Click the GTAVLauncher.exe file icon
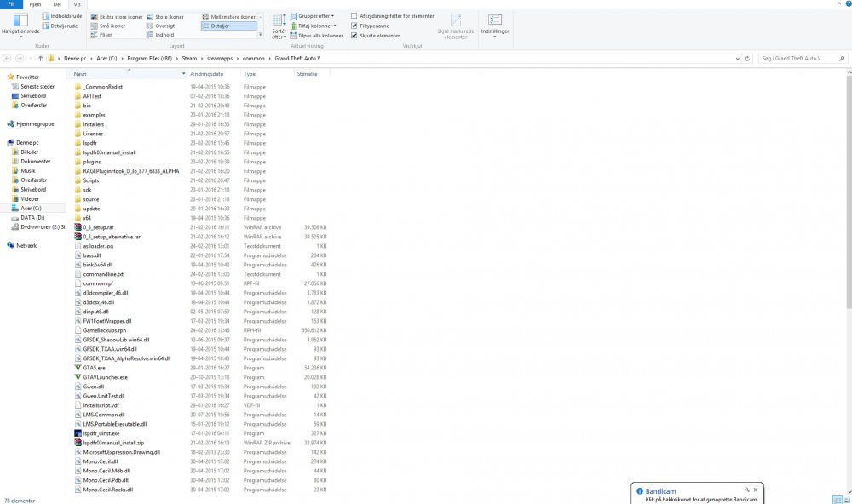The height and width of the screenshot is (504, 852). coord(78,377)
